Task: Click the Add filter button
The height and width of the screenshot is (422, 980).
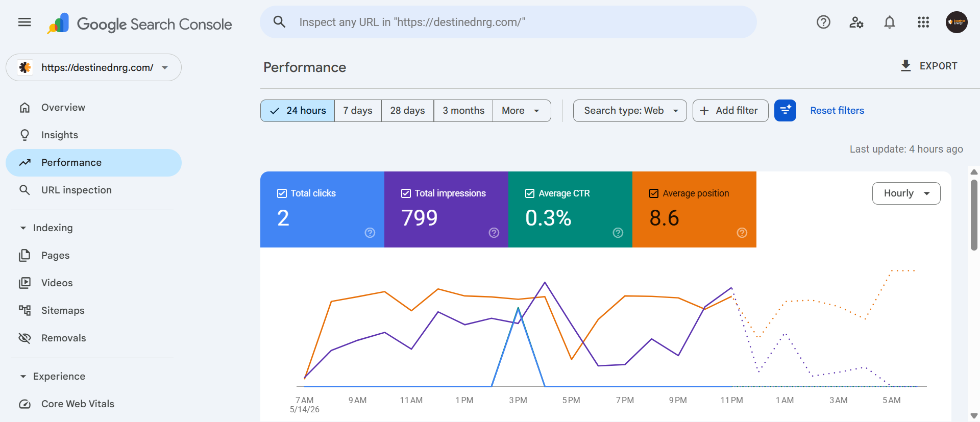Action: pos(730,111)
